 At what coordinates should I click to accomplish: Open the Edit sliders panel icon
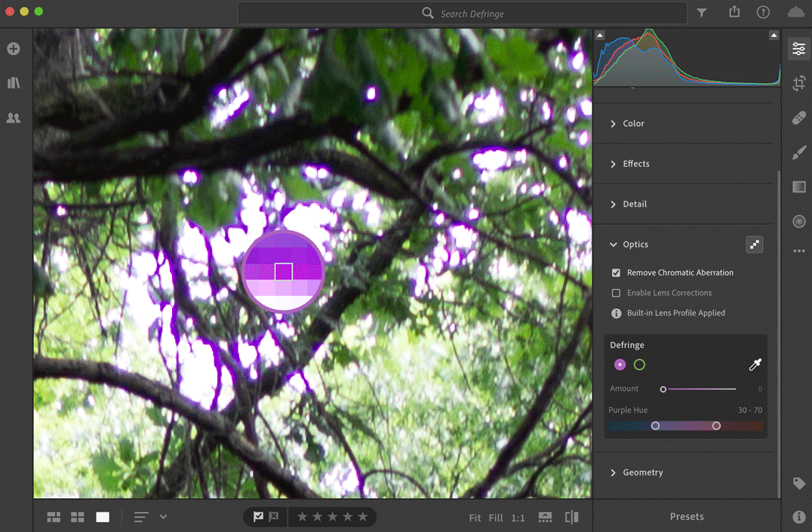pyautogui.click(x=798, y=49)
